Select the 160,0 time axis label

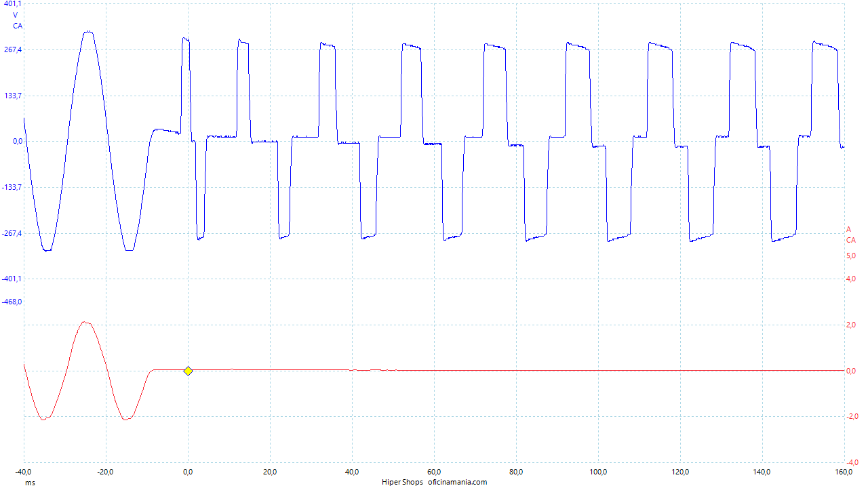tap(844, 472)
